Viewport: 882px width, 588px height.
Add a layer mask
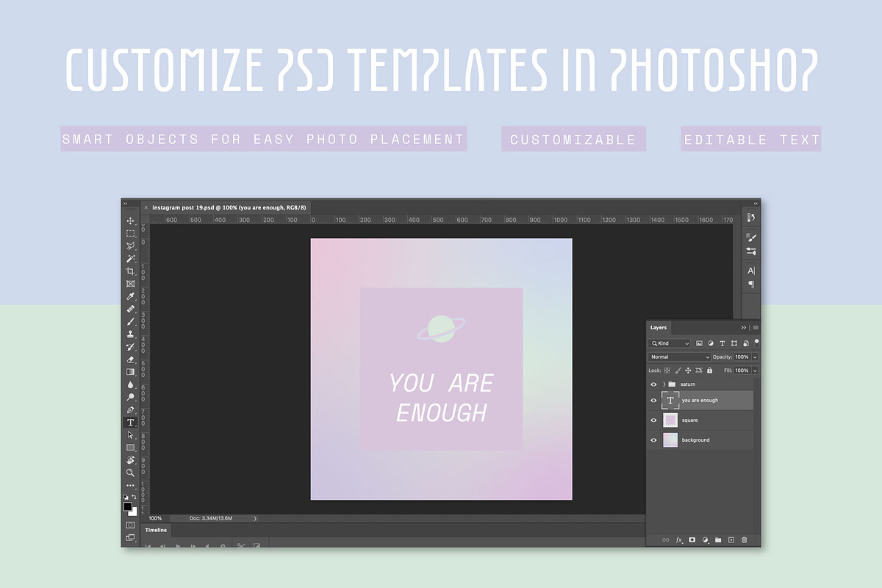point(692,539)
